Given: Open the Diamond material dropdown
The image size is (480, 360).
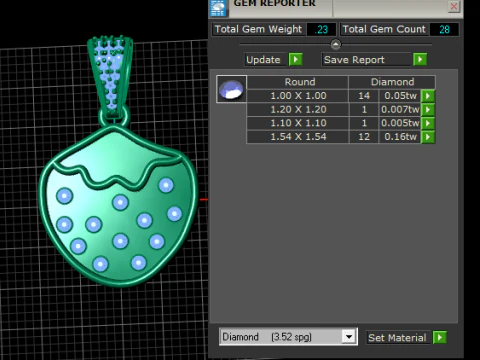Looking at the screenshot, I should [x=349, y=337].
